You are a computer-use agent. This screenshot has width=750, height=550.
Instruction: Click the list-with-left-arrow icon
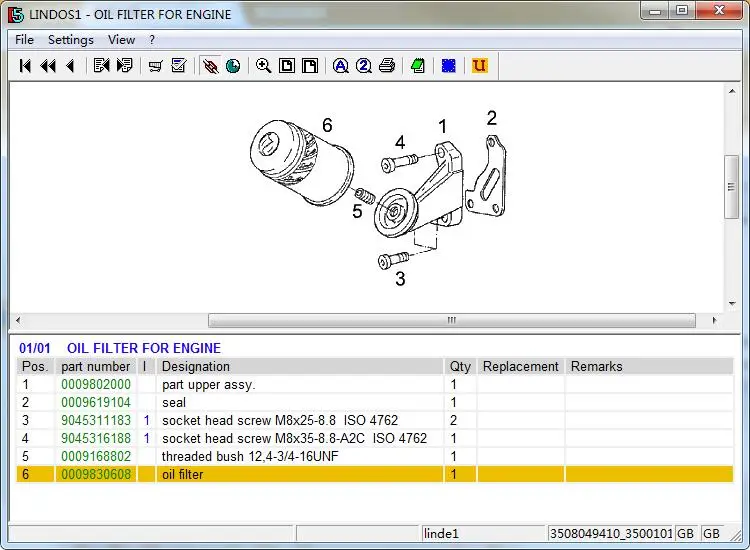pyautogui.click(x=101, y=66)
